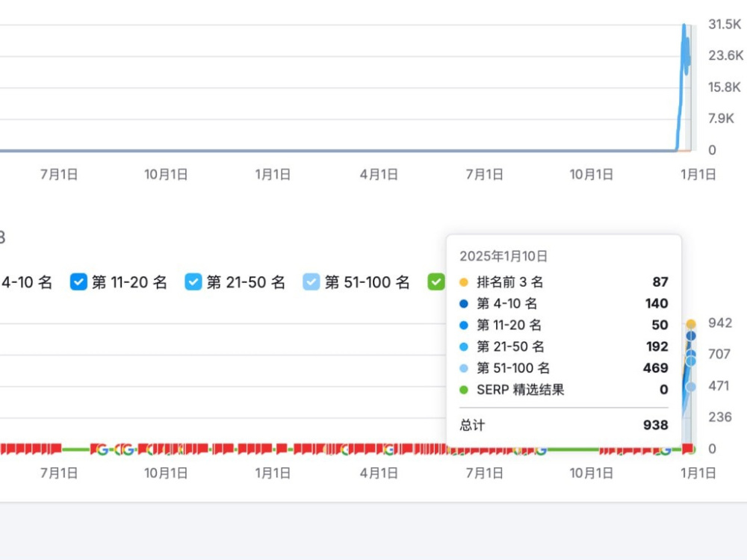This screenshot has height=560, width=747.
Task: Click the 942 label on the lower chart axis
Action: 720,323
